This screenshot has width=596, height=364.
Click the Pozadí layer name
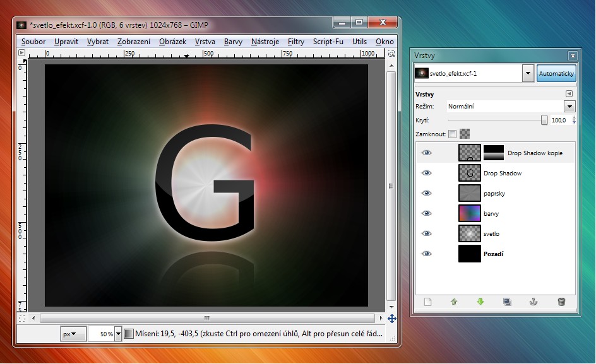click(x=493, y=254)
